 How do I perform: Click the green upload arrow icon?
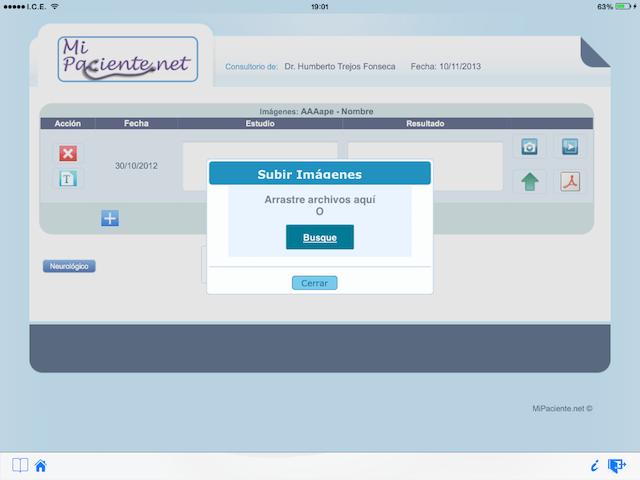pyautogui.click(x=530, y=182)
